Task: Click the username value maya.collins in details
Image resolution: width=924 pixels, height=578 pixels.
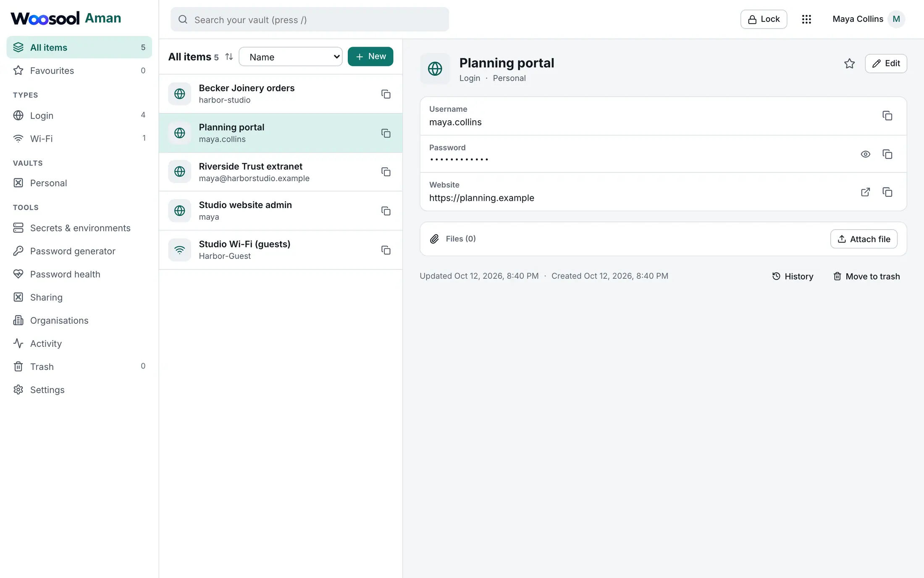Action: coord(455,122)
